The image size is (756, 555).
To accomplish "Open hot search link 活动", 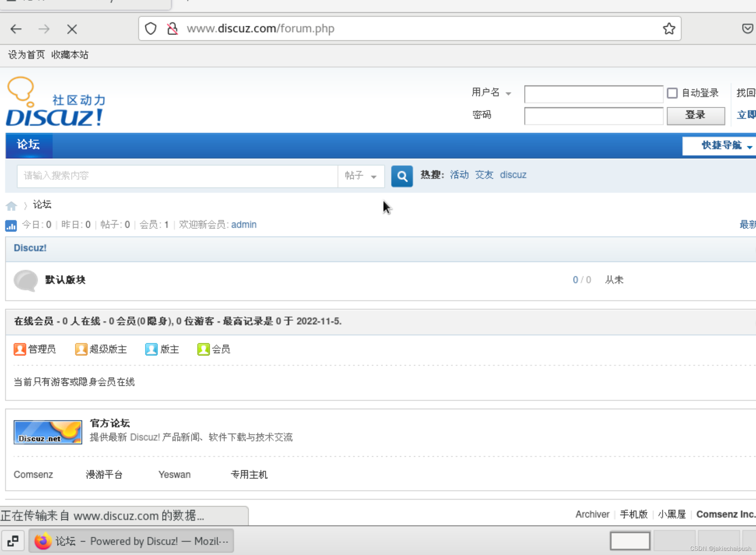I will click(x=459, y=175).
